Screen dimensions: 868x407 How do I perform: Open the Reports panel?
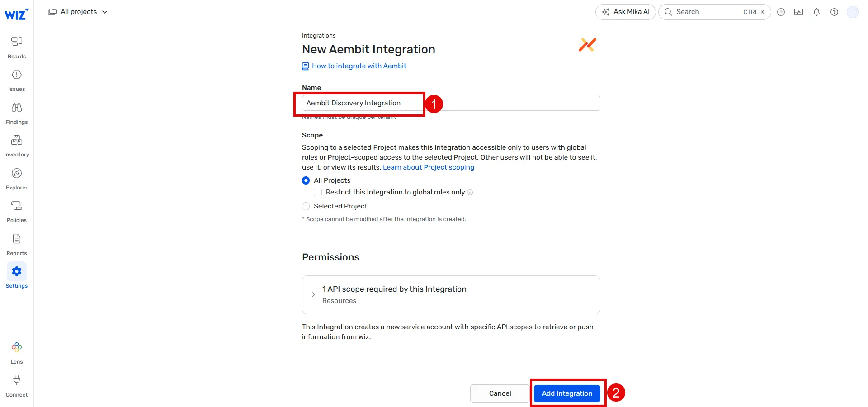pos(16,243)
